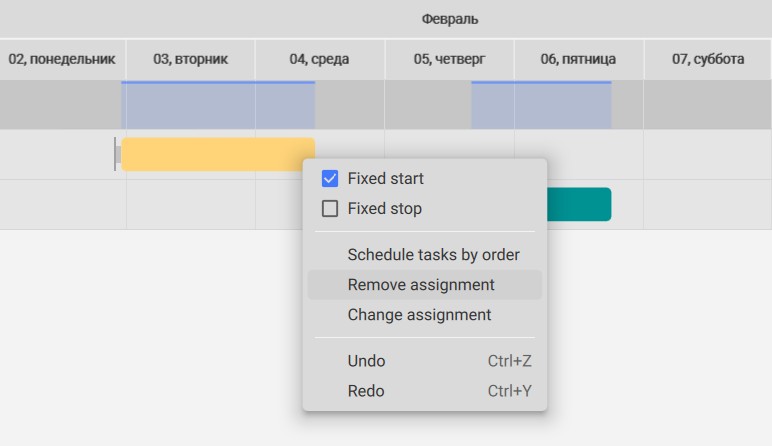The image size is (772, 446).
Task: Click the 04, среда day header
Action: 320,59
